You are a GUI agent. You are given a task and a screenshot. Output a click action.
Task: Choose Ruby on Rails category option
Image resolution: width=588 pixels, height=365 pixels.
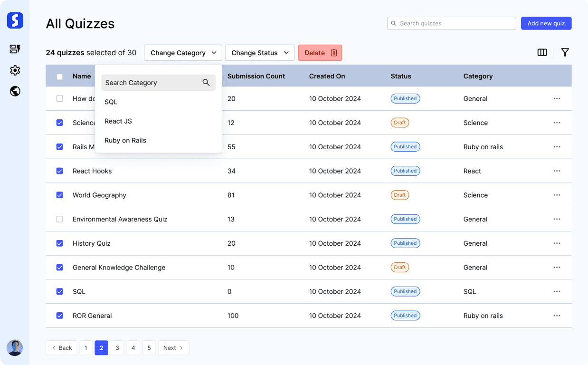tap(125, 141)
